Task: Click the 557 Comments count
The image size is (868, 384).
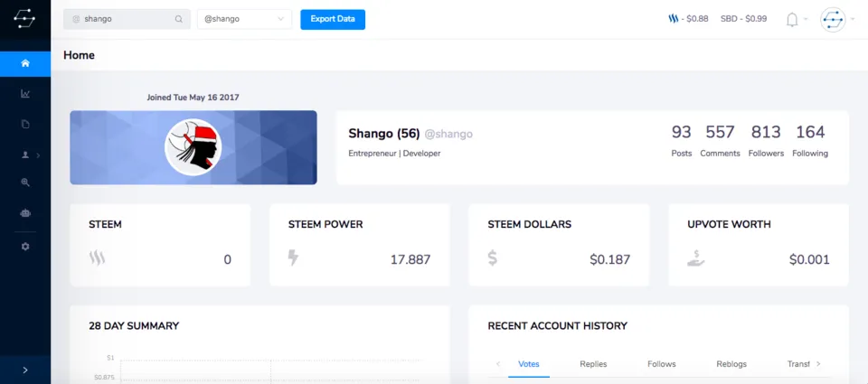Action: point(721,141)
